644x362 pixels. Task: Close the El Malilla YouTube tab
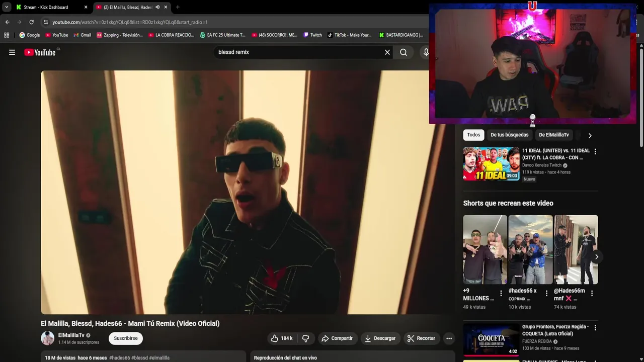coord(166,7)
